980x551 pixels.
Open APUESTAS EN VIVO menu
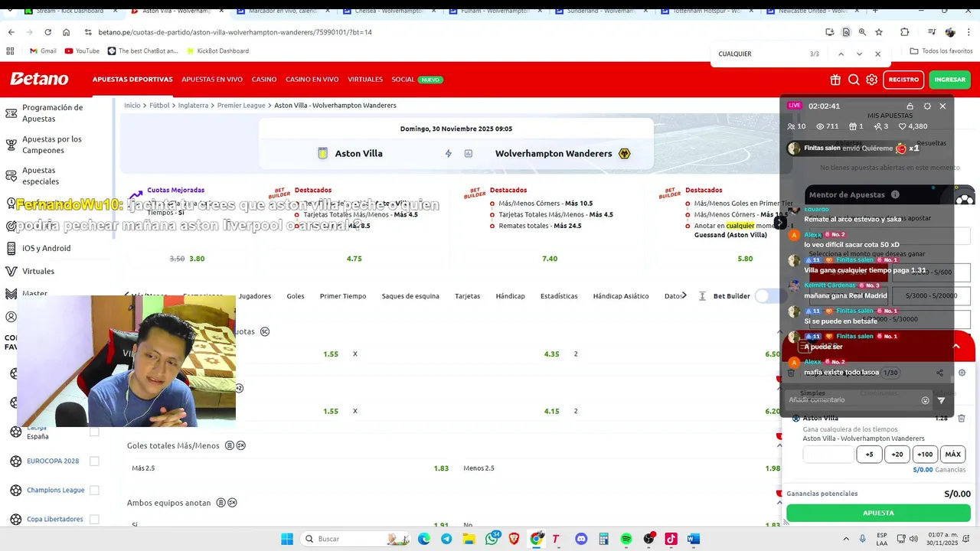[212, 80]
